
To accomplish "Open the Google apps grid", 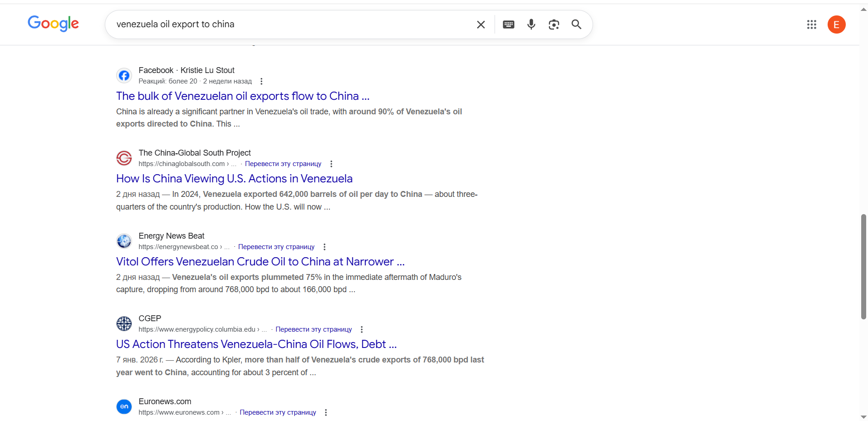I will (x=811, y=24).
